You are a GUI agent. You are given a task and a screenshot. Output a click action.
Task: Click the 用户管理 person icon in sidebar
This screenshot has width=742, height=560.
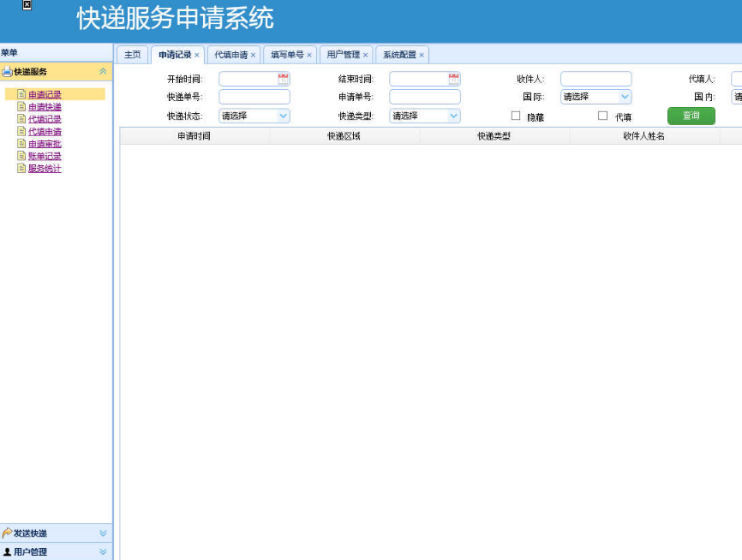tap(7, 552)
